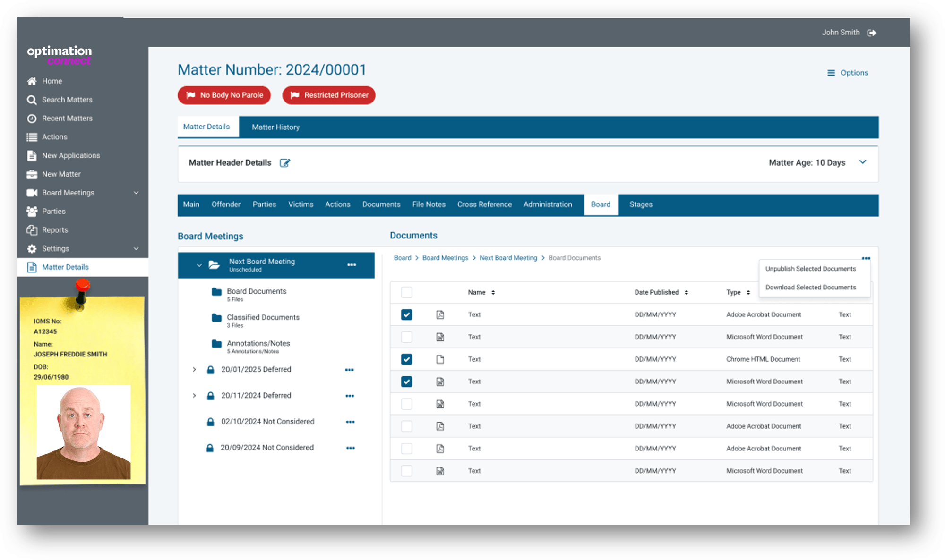This screenshot has height=560, width=945.
Task: Select Unpublish Selected Documents menu item
Action: tap(810, 269)
